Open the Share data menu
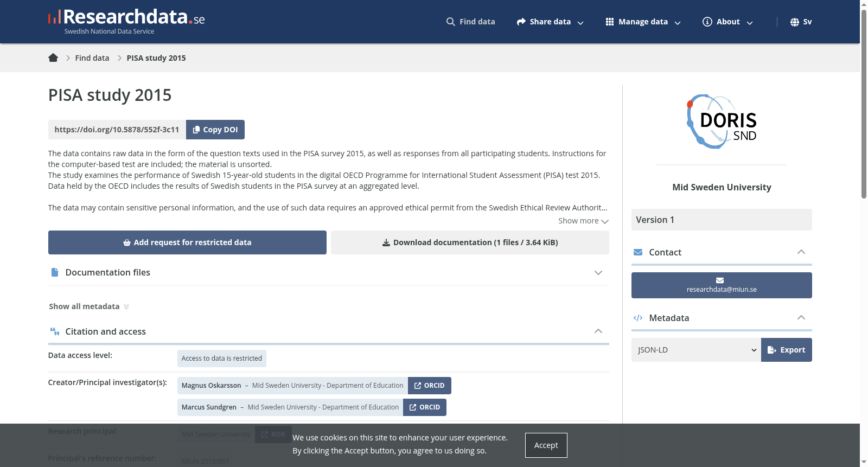The height and width of the screenshot is (467, 868). coord(550,22)
